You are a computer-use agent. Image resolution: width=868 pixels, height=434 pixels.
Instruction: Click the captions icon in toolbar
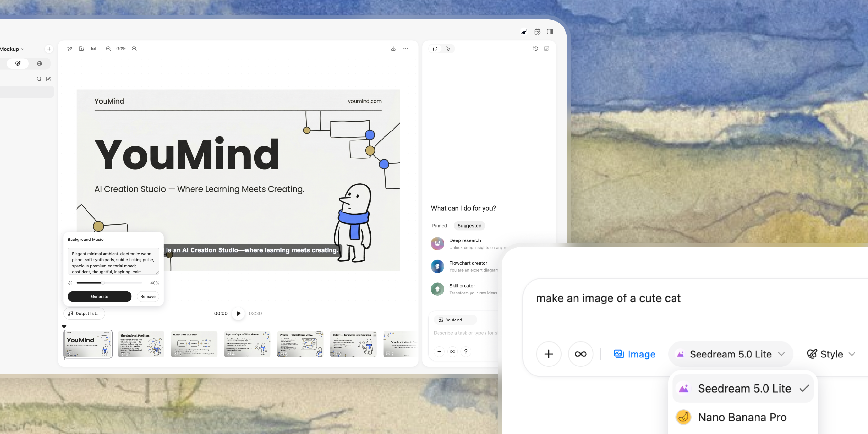tap(93, 49)
